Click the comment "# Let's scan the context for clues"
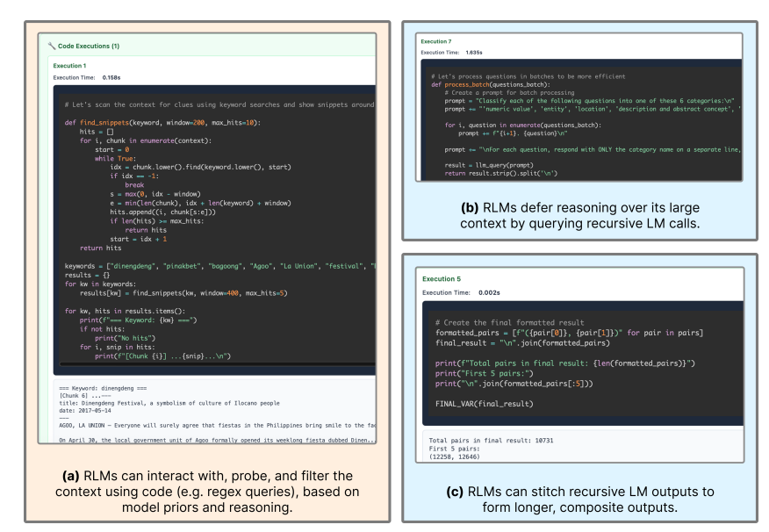Screen dimensions: 769x532 click(x=219, y=105)
